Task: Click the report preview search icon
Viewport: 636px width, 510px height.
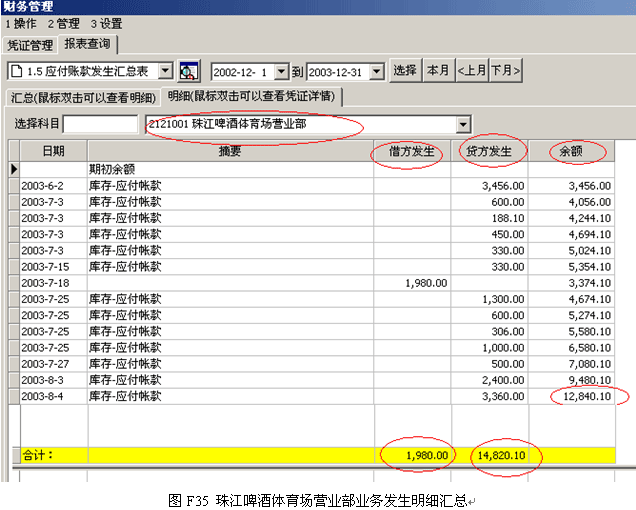Action: coord(189,71)
